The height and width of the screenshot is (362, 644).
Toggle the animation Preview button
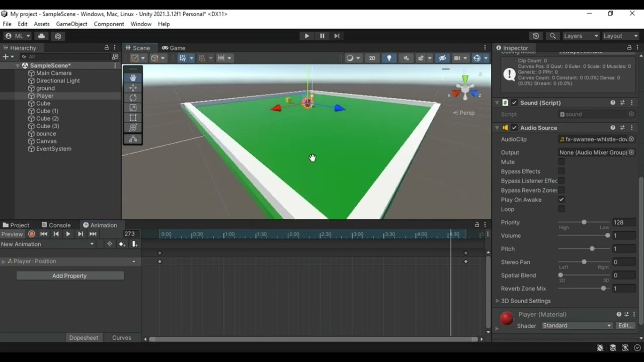point(12,234)
